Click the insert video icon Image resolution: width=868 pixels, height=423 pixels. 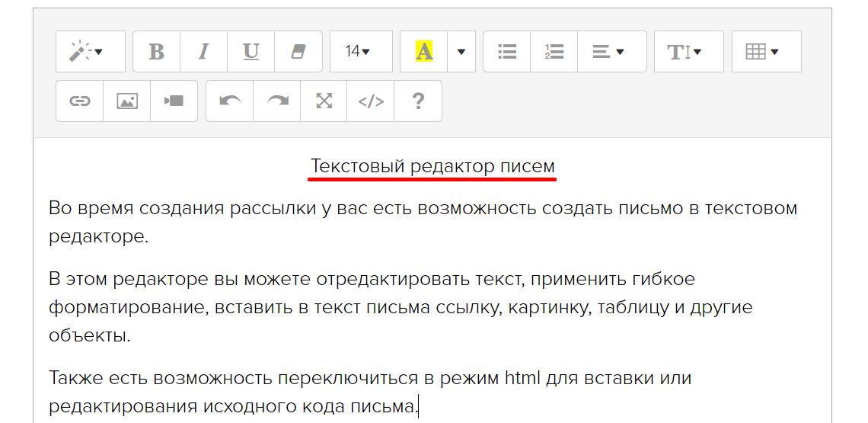(x=174, y=101)
